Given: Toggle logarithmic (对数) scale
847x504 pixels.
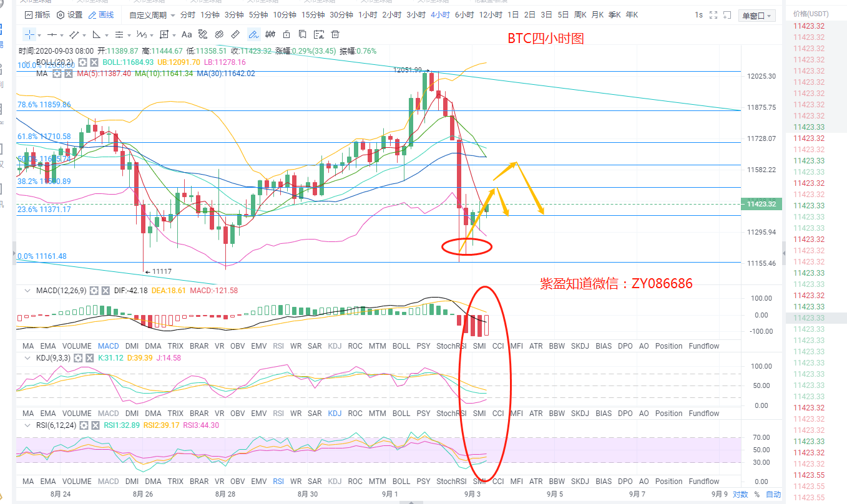Looking at the screenshot, I should 740,495.
